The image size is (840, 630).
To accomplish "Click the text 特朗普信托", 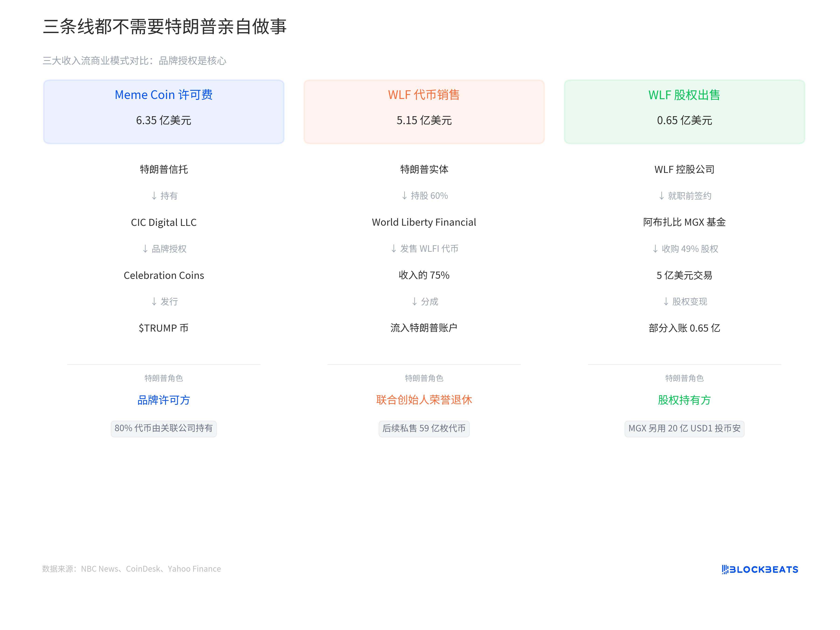I will click(164, 169).
